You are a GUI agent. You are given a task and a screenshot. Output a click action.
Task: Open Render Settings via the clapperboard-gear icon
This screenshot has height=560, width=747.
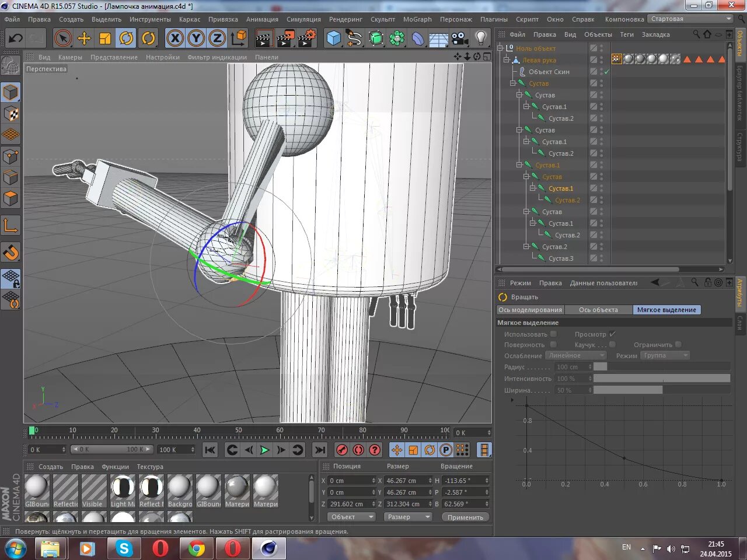pyautogui.click(x=306, y=38)
